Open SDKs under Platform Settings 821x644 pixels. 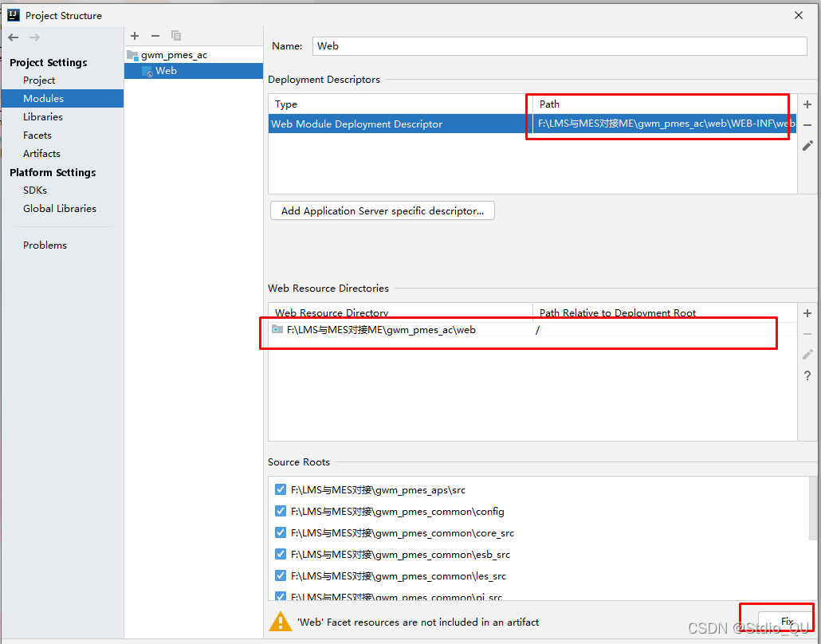(x=35, y=190)
